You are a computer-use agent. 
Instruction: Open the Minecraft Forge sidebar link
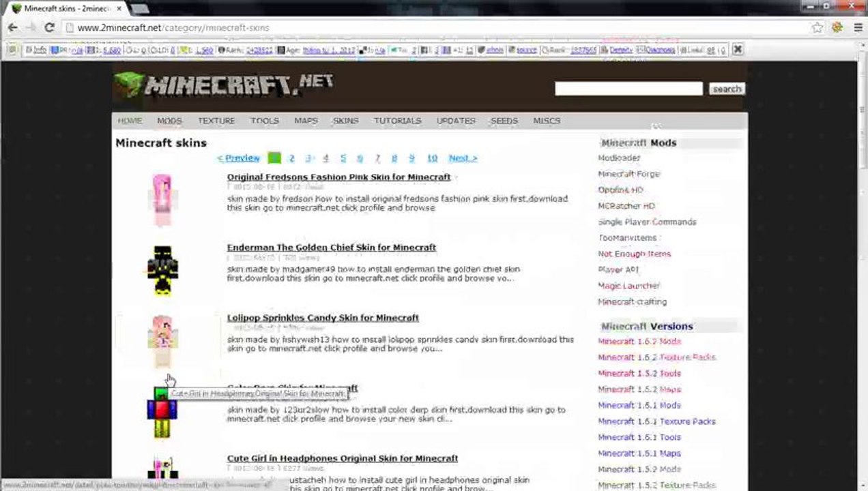[x=629, y=174]
